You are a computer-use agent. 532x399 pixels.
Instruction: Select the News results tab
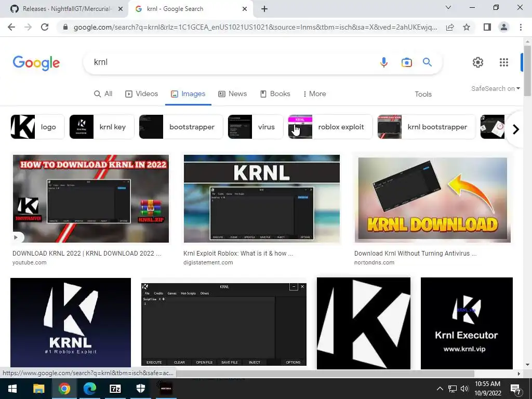232,94
